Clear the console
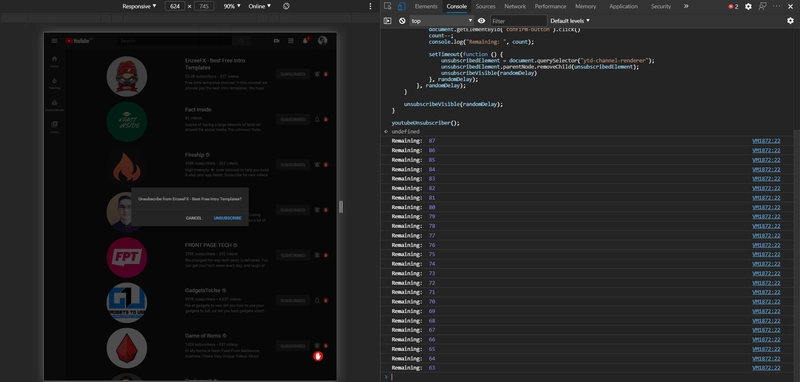The image size is (800, 382). click(402, 21)
